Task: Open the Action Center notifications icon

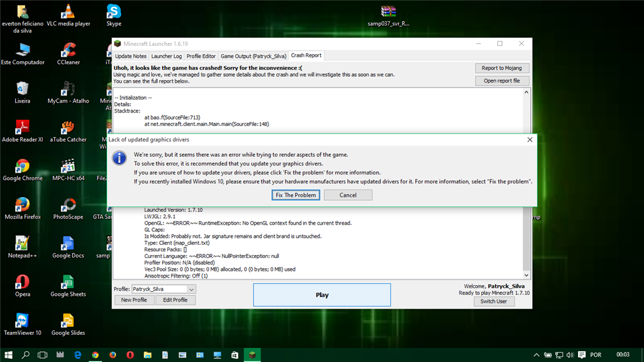Action: tap(582, 354)
